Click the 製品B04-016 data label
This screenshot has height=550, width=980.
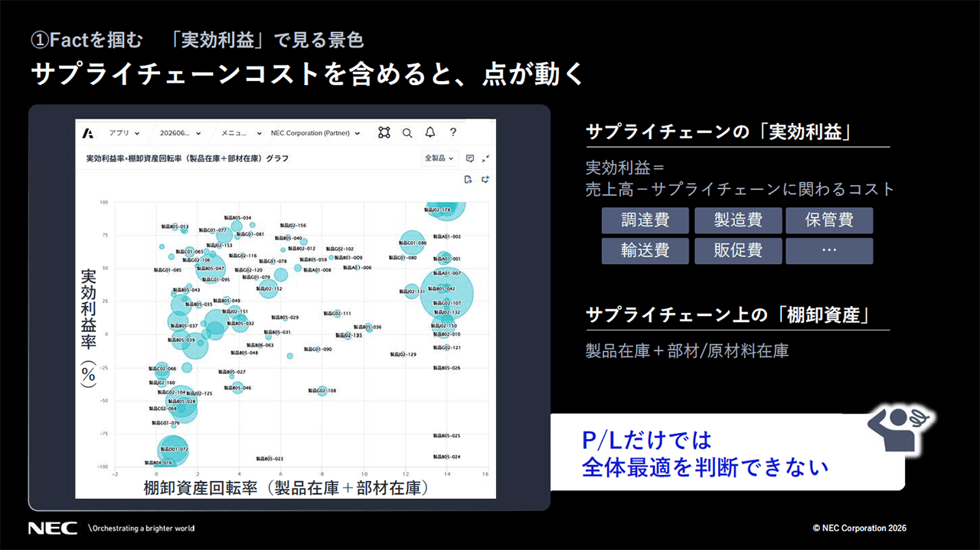158,463
